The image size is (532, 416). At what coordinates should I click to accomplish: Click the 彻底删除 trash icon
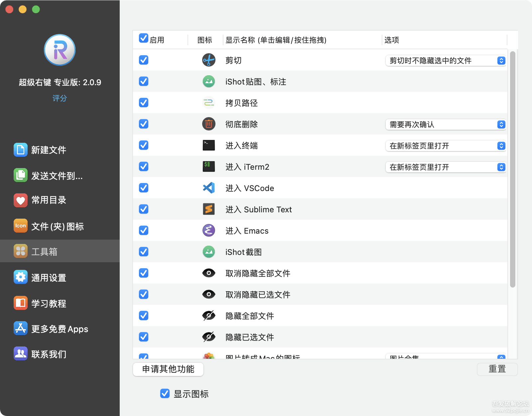208,124
